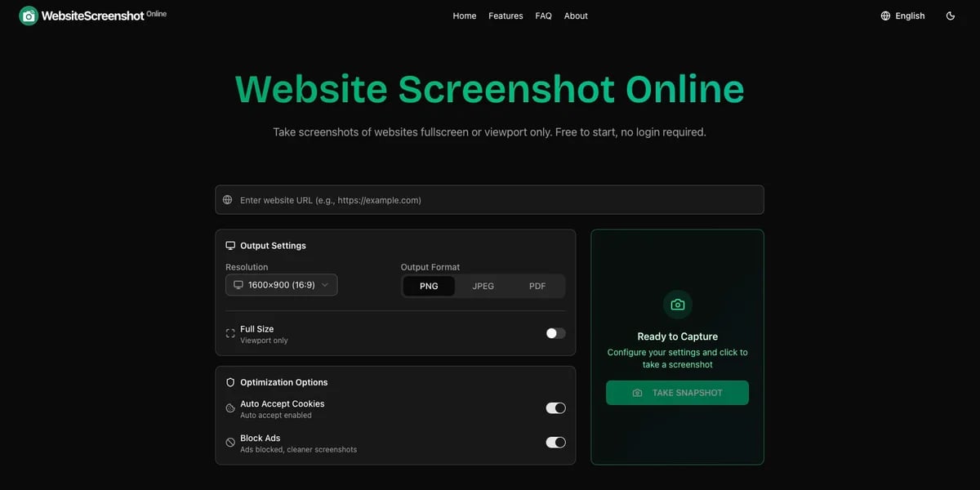Toggle dark mode with the moon icon
Screen dimensions: 980x490
coord(950,16)
